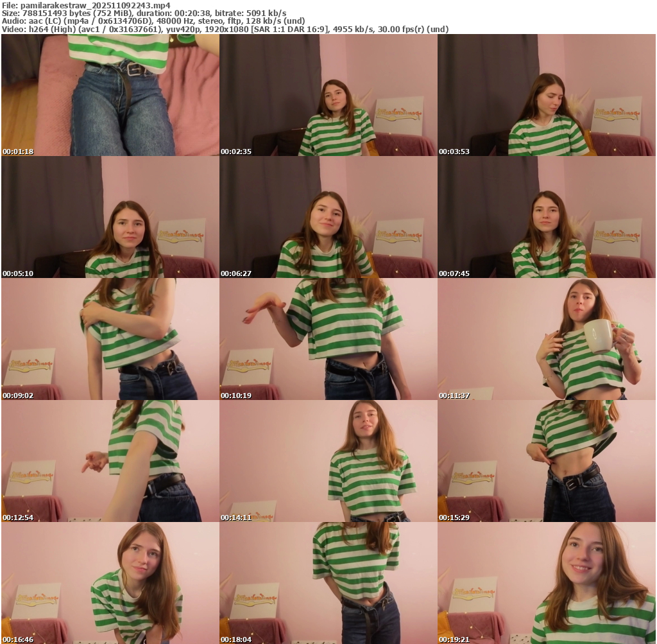The image size is (657, 644).
Task: Select the 00:18:04 video frame
Action: point(328,583)
